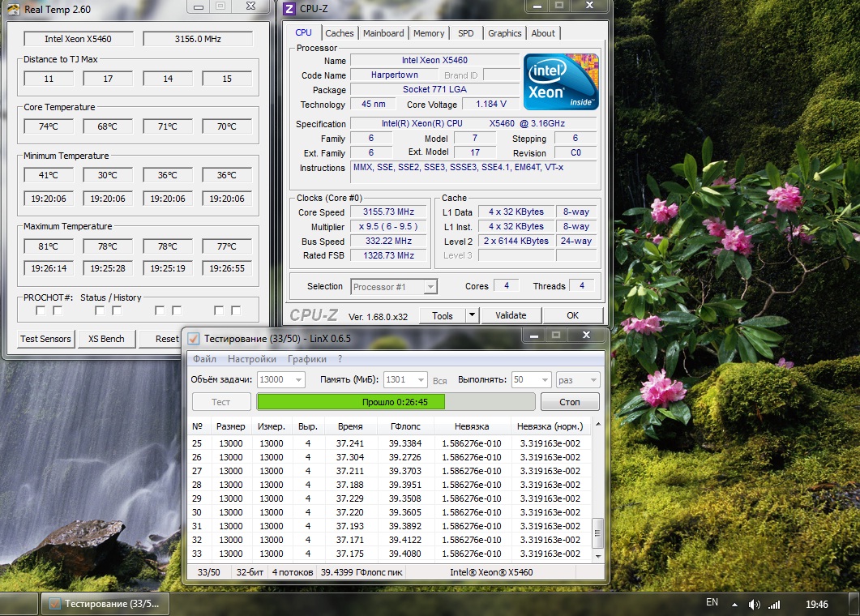
Task: Click the LinX results scrollbar thumb
Action: pos(598,533)
